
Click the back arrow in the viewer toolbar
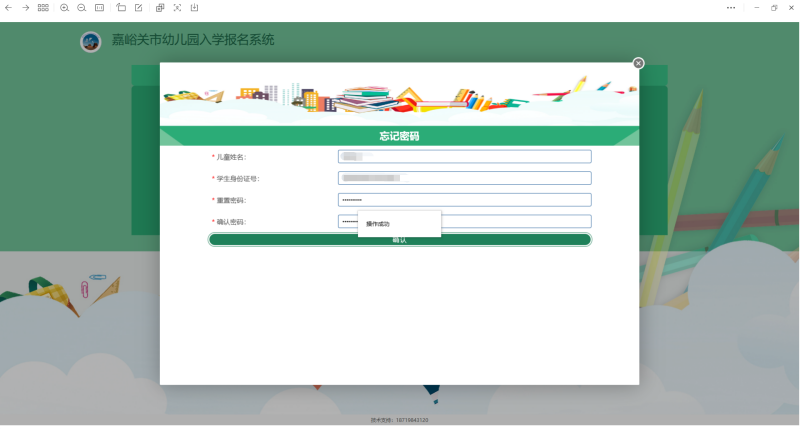pos(9,7)
